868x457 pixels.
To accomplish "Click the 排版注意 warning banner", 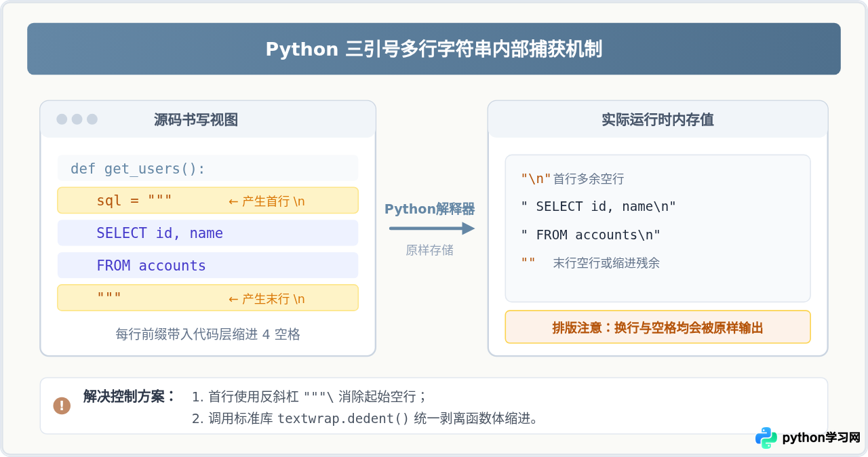I will 658,327.
